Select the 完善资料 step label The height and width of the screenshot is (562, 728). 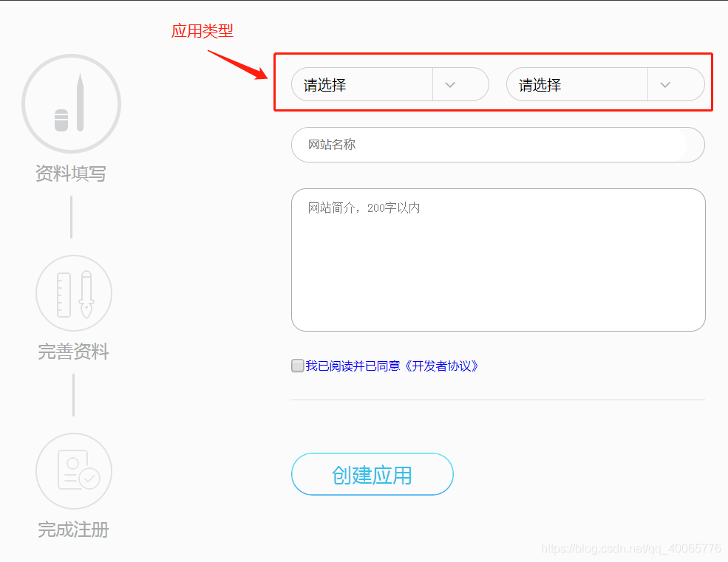point(73,352)
